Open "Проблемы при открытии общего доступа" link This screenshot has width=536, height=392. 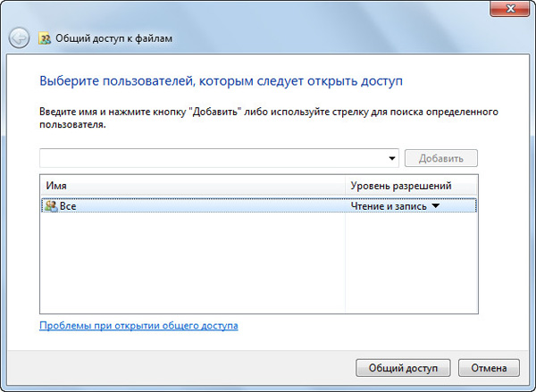click(138, 326)
